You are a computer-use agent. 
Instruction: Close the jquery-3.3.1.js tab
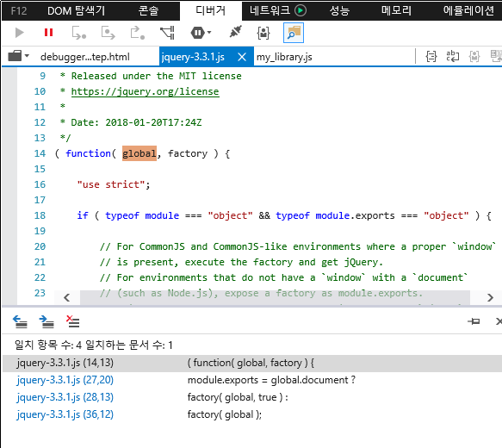tap(242, 57)
